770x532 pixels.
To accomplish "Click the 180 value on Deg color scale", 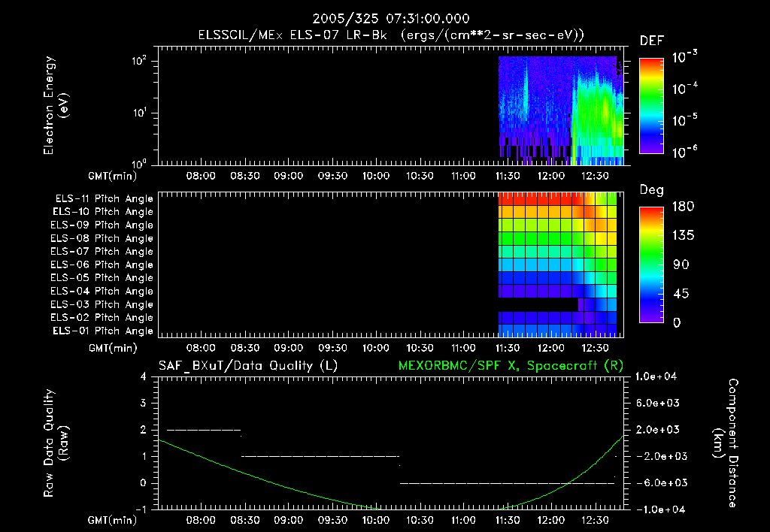I will click(x=683, y=207).
